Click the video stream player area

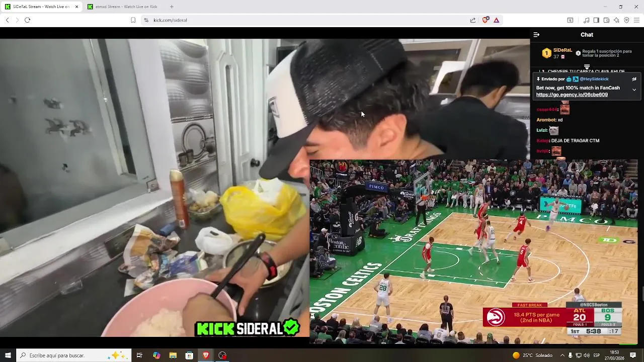(265, 188)
